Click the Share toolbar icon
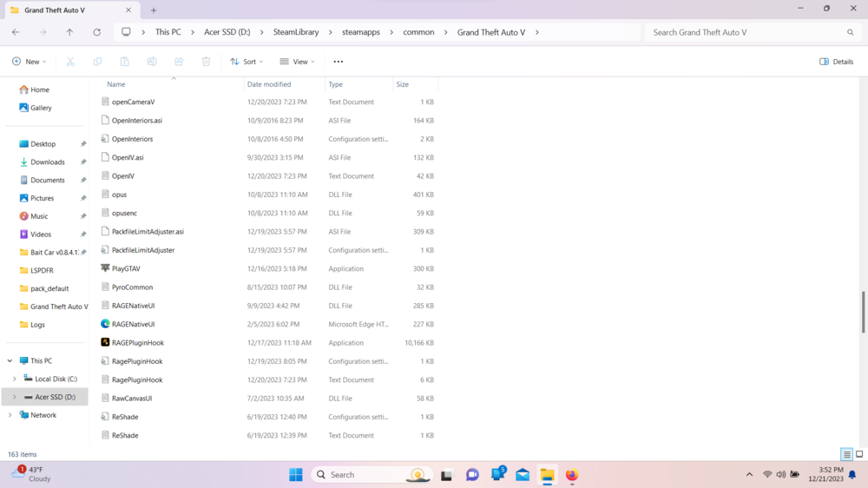Viewport: 868px width, 488px height. (179, 62)
